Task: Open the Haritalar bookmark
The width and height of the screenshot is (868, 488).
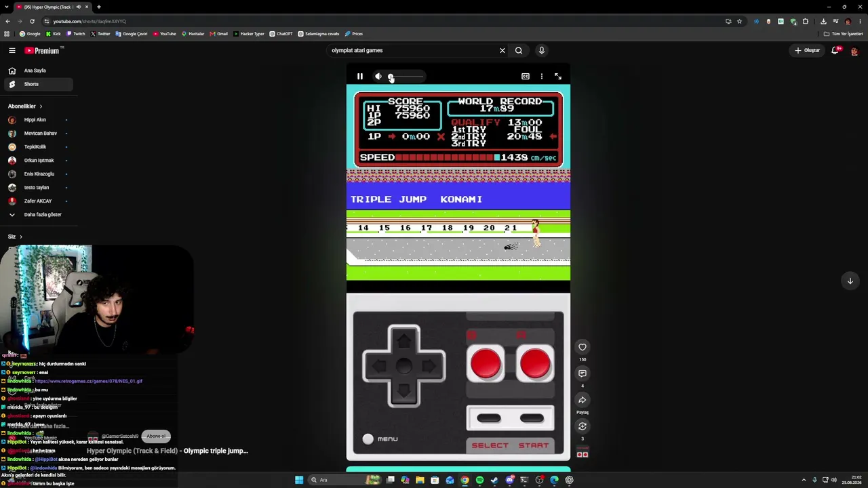Action: click(193, 34)
